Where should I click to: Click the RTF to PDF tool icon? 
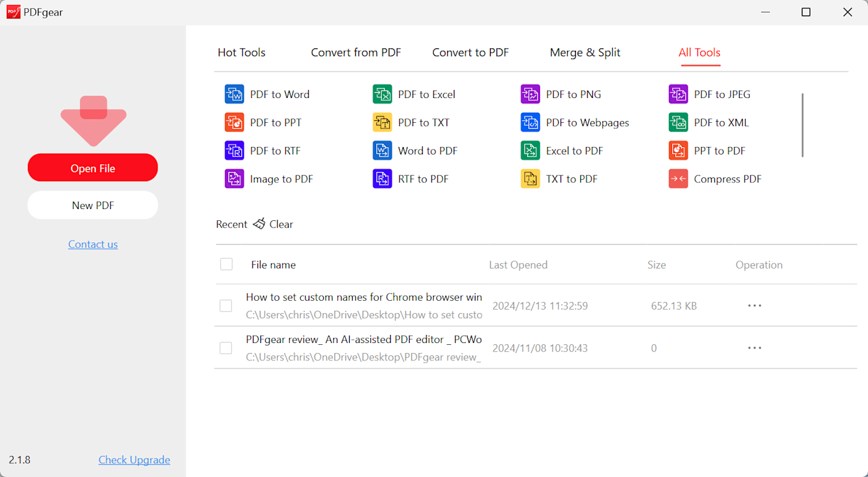pos(382,179)
